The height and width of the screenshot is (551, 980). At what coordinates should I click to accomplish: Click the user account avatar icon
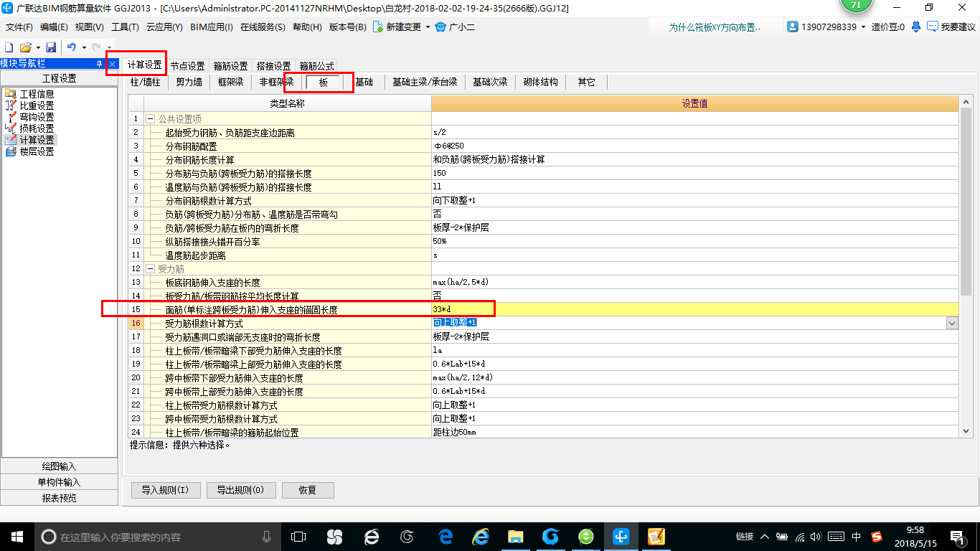793,27
